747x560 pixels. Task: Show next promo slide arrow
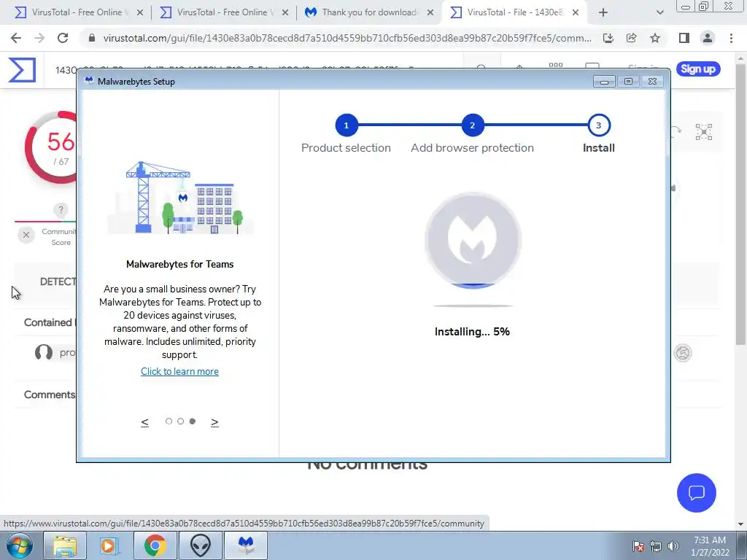coord(214,422)
